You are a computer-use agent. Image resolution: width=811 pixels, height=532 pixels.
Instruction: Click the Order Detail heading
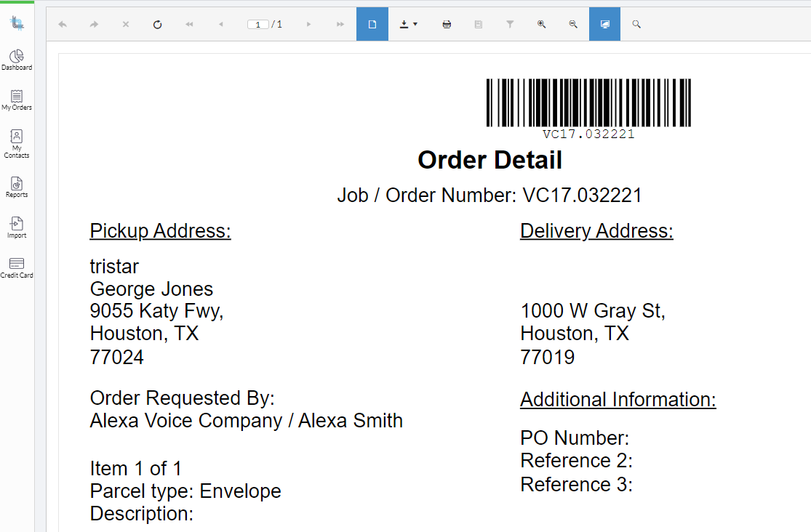[x=490, y=160]
